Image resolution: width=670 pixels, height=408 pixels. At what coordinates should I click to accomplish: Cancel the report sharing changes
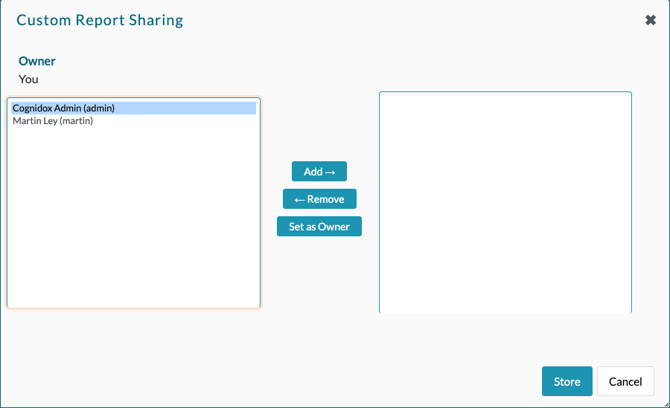tap(625, 381)
